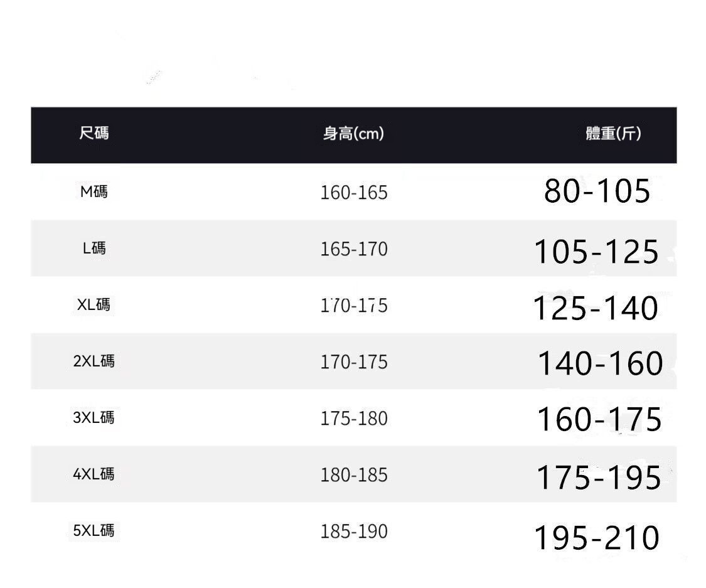This screenshot has height=588, width=706.
Task: Select the M碼 size label
Action: pyautogui.click(x=94, y=191)
